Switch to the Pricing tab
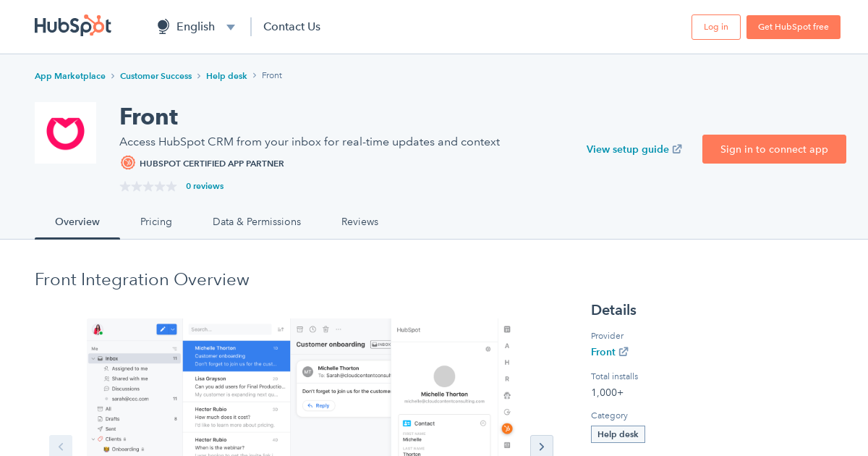Viewport: 868px width, 456px height. [156, 222]
